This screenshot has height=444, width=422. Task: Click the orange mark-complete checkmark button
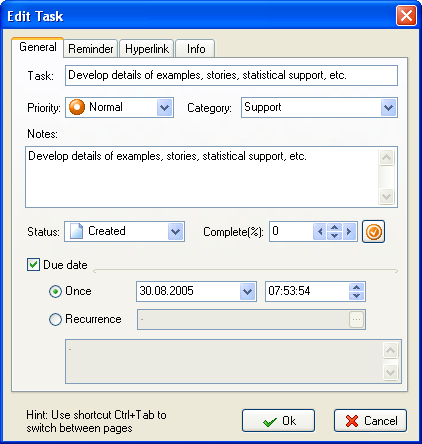(x=373, y=231)
